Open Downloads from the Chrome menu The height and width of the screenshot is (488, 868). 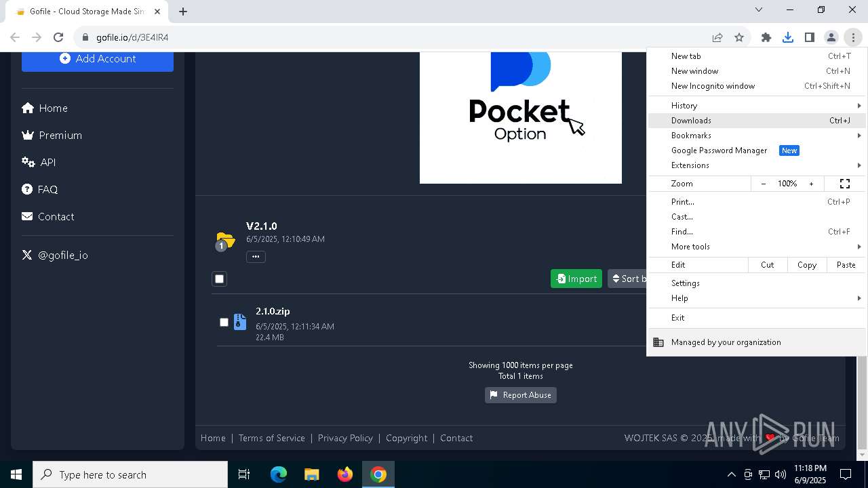[757, 121]
